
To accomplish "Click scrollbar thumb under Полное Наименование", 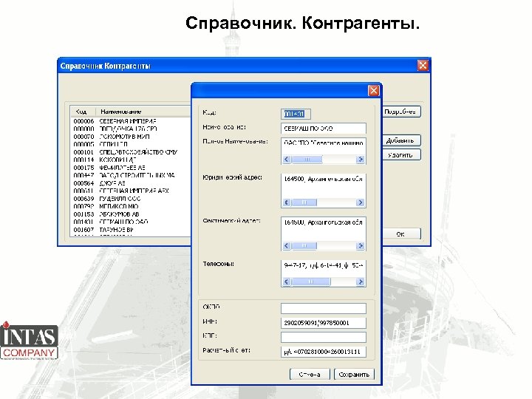I will pyautogui.click(x=307, y=160).
